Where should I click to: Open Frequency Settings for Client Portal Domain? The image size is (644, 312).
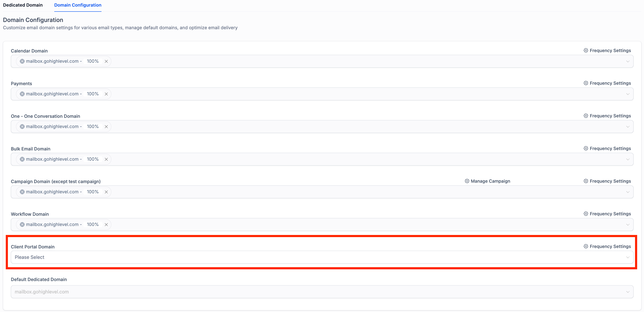pyautogui.click(x=607, y=247)
